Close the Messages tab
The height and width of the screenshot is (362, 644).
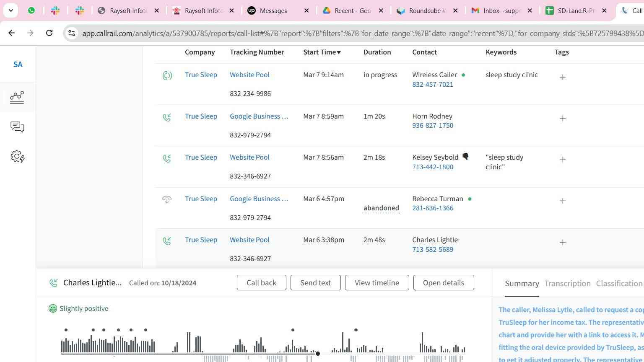coord(306,10)
